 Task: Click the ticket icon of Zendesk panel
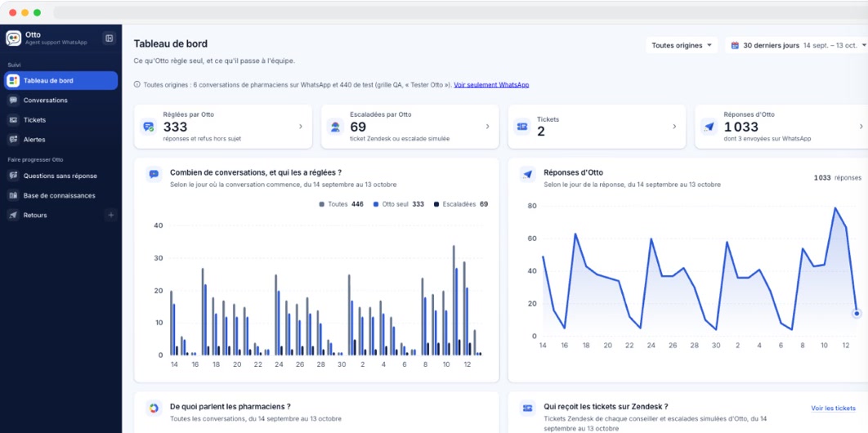[x=527, y=408]
